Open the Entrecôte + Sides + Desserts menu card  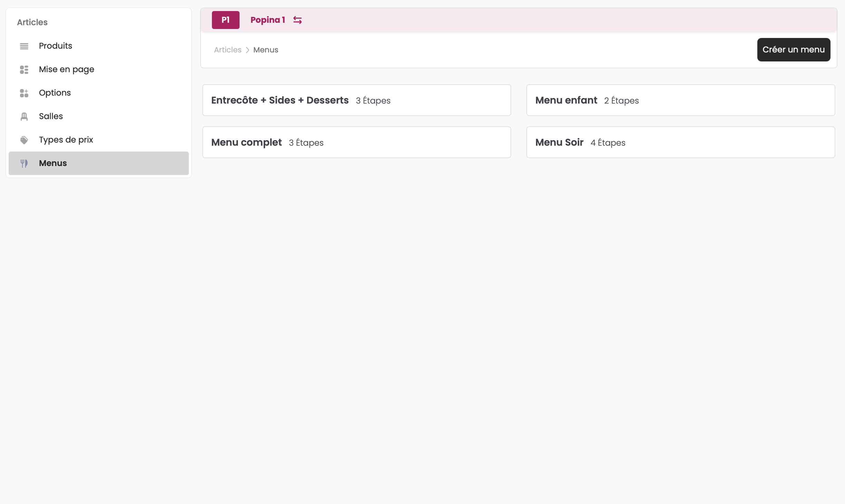[x=356, y=100]
